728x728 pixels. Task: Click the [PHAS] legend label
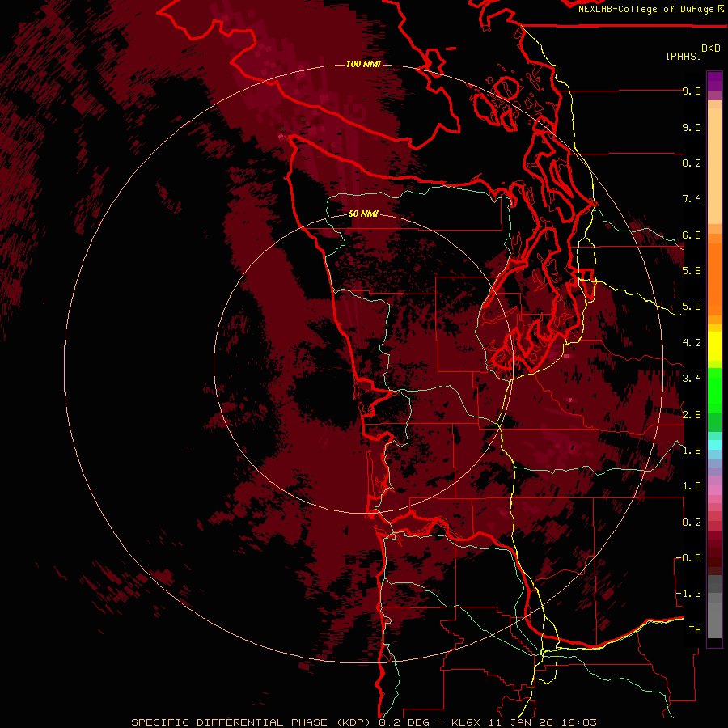coord(684,56)
